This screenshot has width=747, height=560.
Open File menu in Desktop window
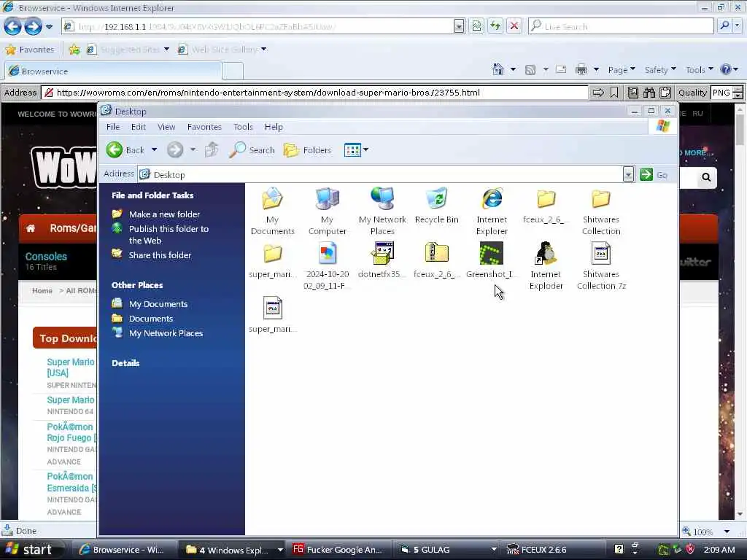coord(113,127)
